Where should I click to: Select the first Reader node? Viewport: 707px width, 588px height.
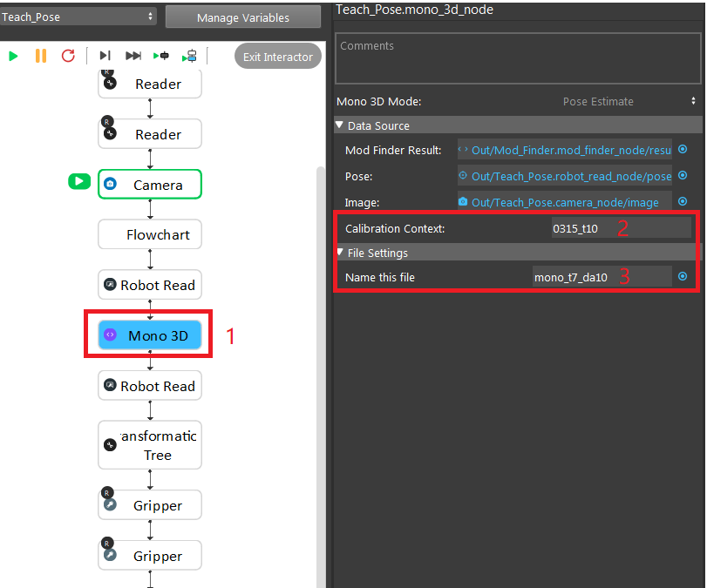(x=150, y=84)
